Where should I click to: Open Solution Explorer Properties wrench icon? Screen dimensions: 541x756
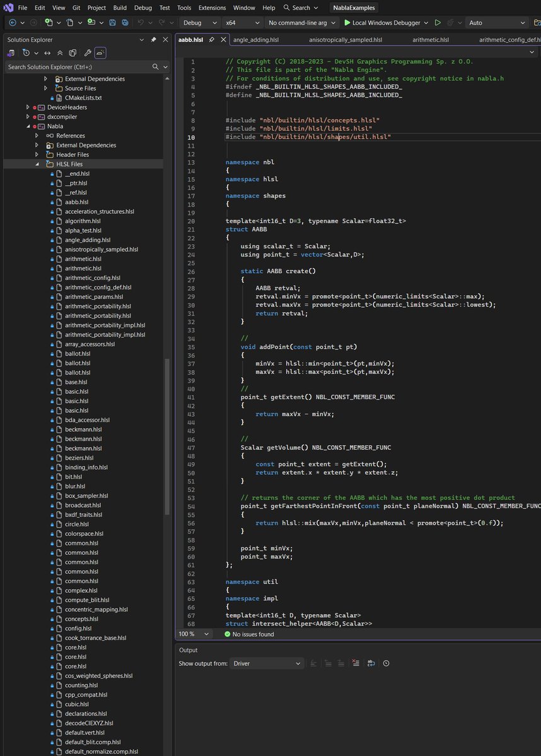[x=88, y=53]
